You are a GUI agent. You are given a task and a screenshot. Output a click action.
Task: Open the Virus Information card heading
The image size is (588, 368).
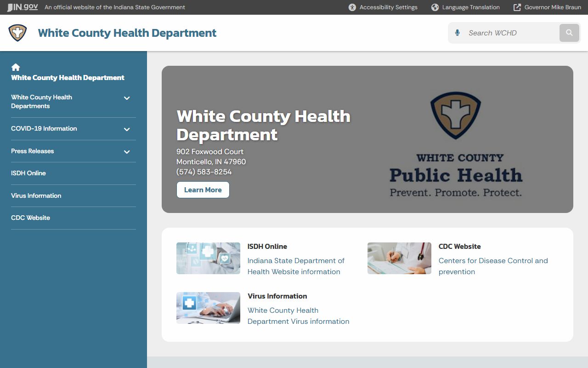277,296
